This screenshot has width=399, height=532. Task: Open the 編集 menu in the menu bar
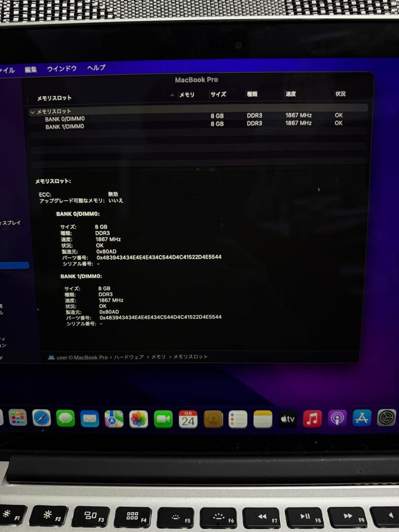[32, 69]
